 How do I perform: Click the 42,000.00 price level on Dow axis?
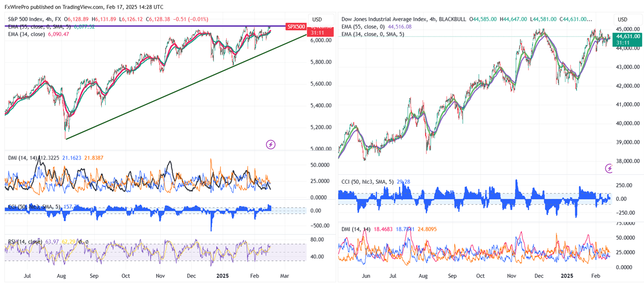627,86
